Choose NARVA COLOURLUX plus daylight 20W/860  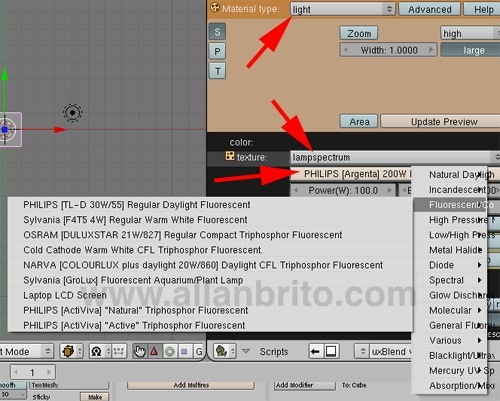(210, 265)
